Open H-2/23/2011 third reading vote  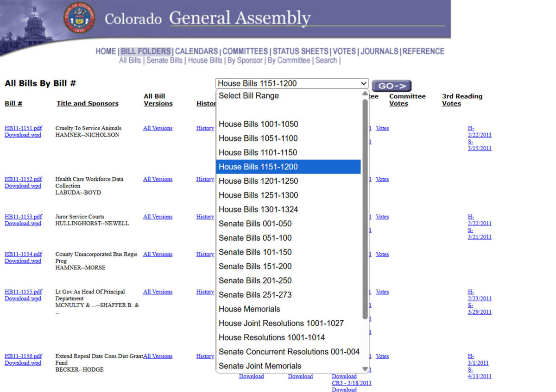tap(480, 295)
